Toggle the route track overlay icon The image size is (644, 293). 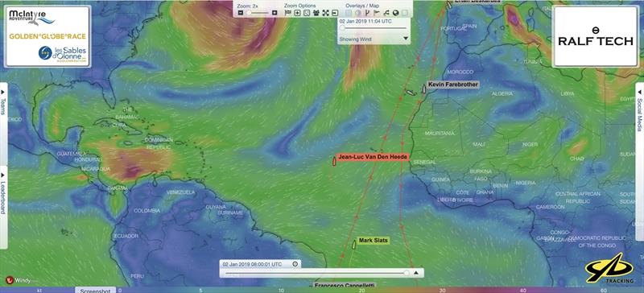[x=386, y=13]
